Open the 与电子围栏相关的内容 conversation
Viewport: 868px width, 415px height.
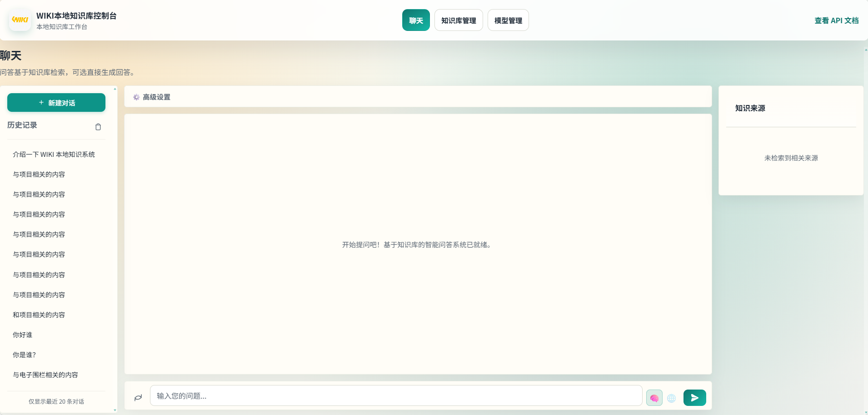coord(56,375)
